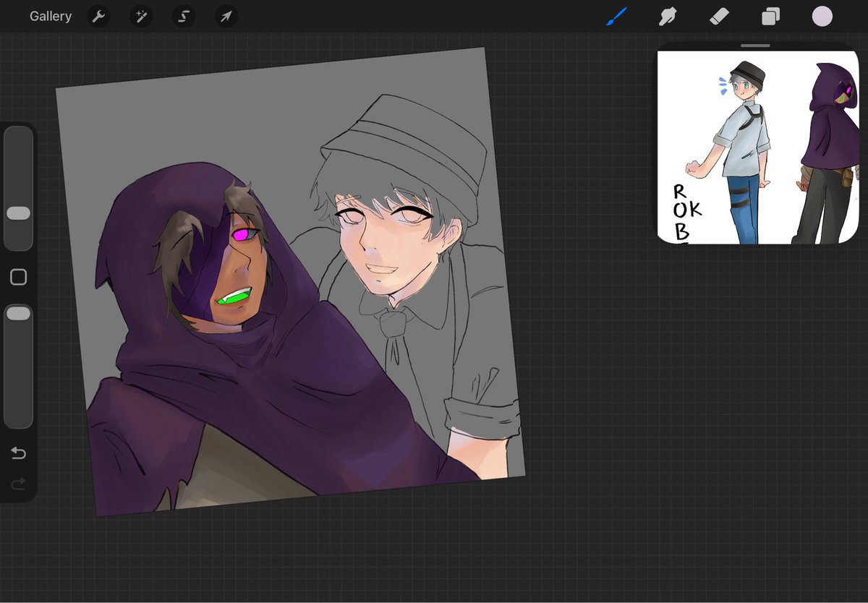Tap the square modify button in sidebar
Screen dimensions: 868x603
(18, 277)
